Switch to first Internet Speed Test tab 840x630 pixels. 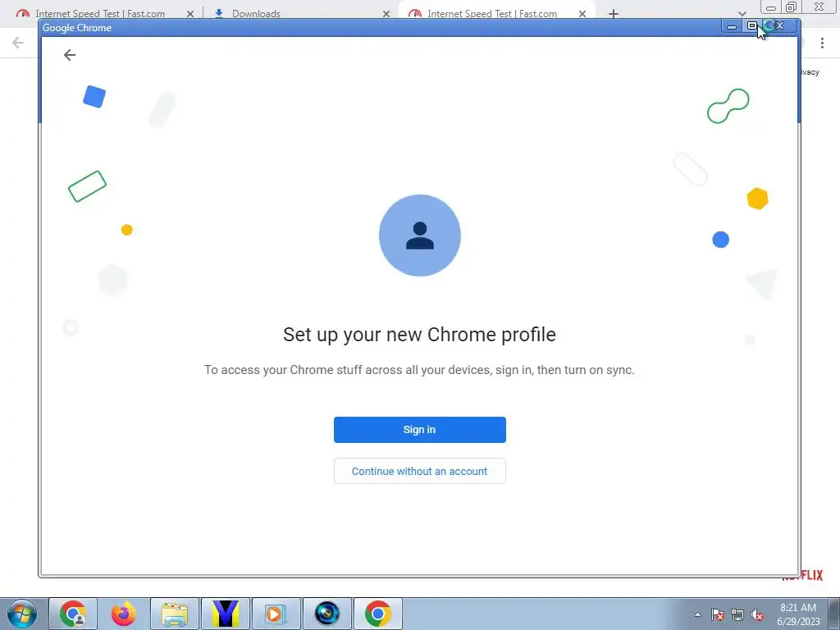coord(99,13)
